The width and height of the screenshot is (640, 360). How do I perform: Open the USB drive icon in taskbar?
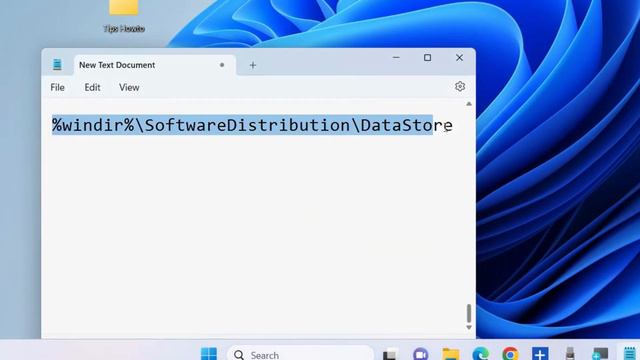pos(570,354)
